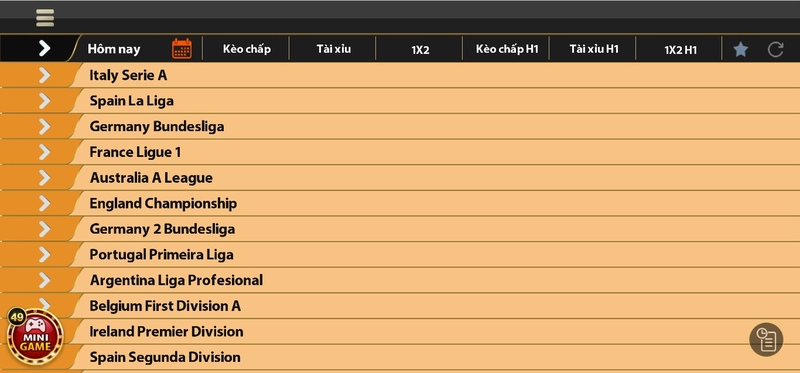This screenshot has width=800, height=373.
Task: Refresh the odds list
Action: pos(775,49)
